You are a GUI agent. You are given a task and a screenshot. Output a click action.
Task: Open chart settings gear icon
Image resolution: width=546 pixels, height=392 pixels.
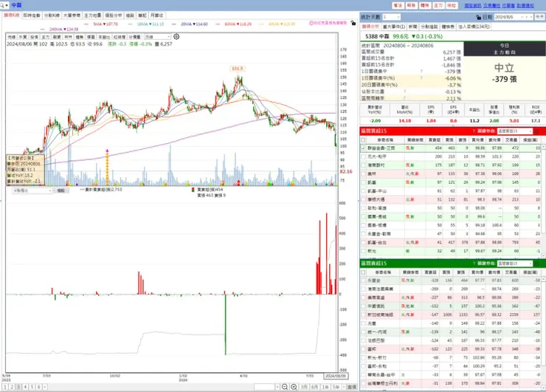176,37
